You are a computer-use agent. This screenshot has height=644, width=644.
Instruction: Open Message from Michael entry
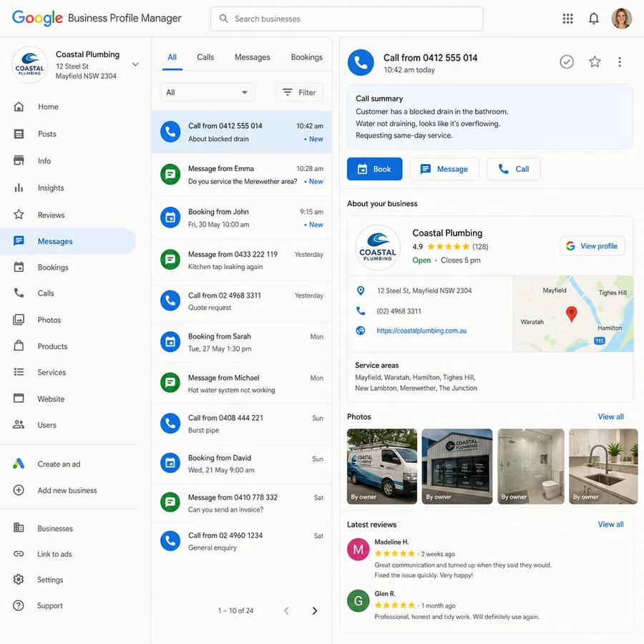(x=242, y=384)
